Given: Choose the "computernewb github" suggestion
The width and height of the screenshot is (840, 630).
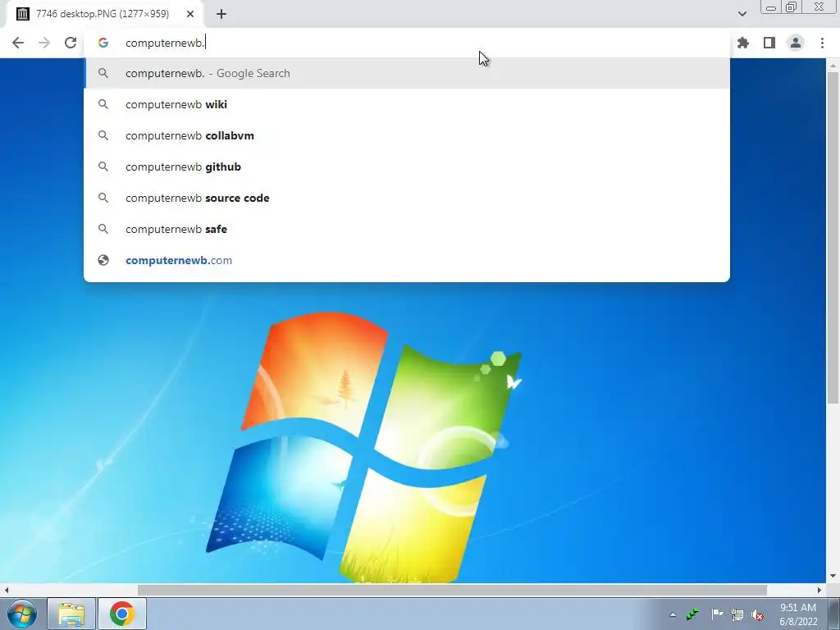Looking at the screenshot, I should click(x=407, y=167).
